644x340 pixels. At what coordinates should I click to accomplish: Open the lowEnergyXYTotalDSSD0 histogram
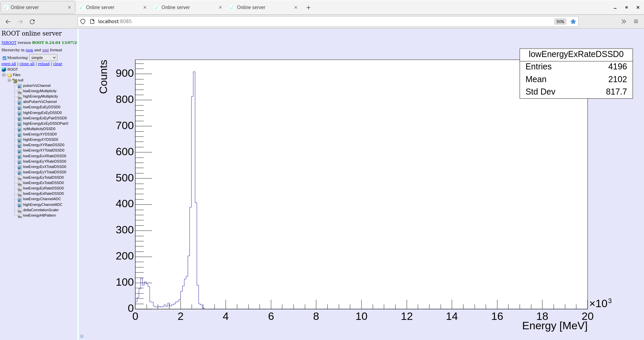(44, 151)
